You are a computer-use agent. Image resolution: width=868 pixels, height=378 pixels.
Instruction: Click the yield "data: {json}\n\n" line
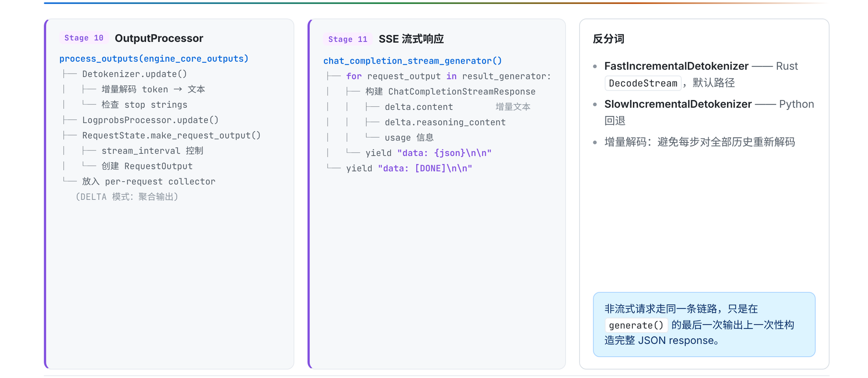tap(428, 153)
